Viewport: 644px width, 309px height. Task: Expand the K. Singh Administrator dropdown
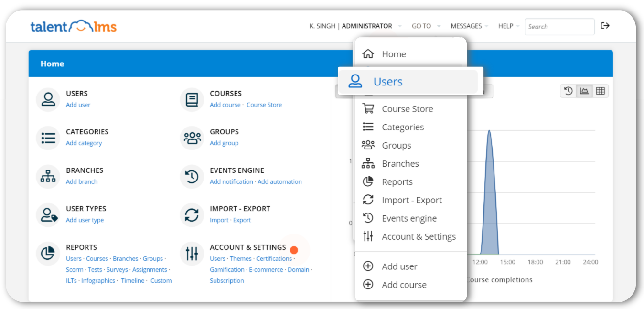coord(355,26)
